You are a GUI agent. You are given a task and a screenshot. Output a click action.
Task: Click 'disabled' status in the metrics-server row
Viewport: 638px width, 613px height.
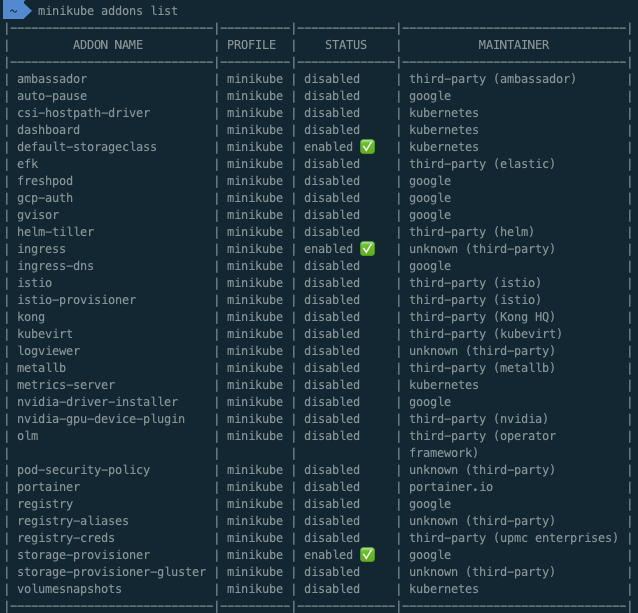pos(332,385)
